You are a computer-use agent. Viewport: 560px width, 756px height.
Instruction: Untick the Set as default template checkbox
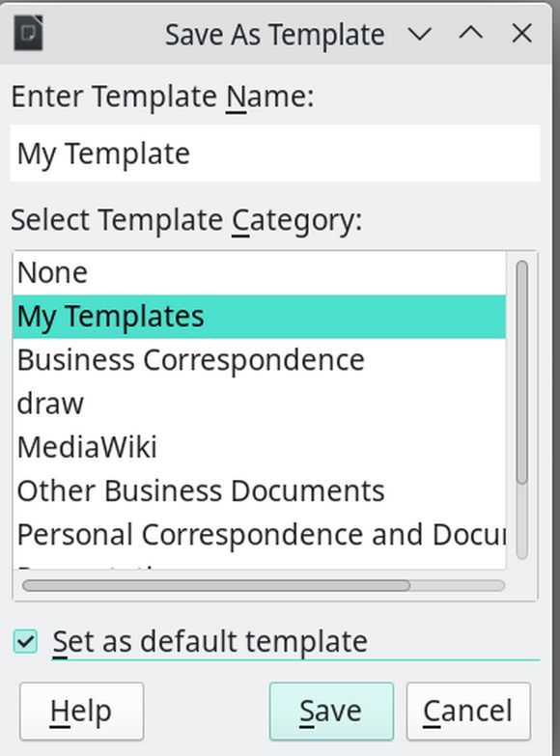25,642
